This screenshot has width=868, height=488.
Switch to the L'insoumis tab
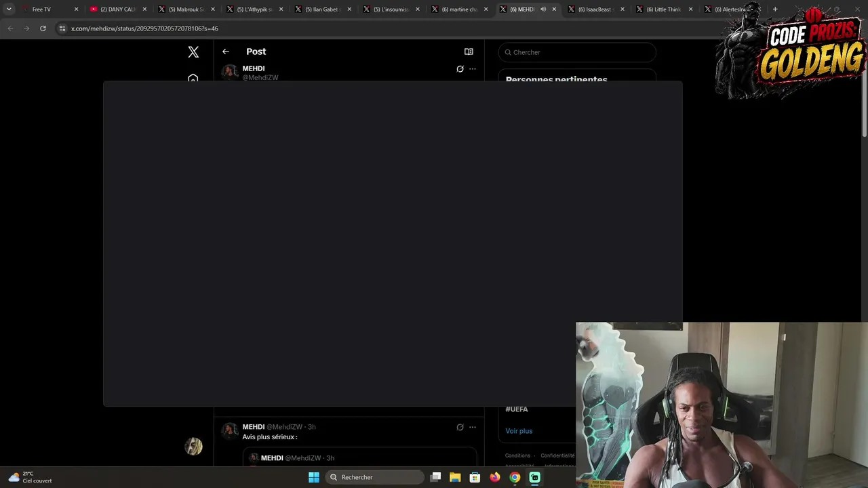tap(391, 9)
